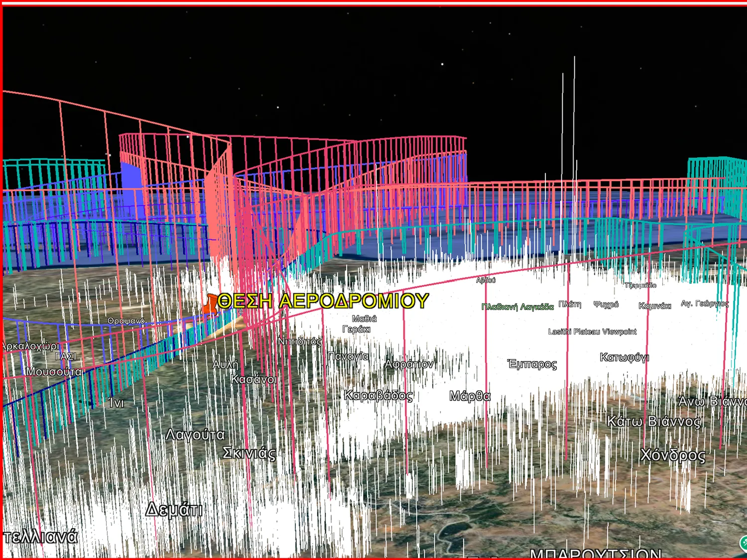Screen dimensions: 747x560
Task: Select the Χόνδρος village name
Action: (x=672, y=455)
